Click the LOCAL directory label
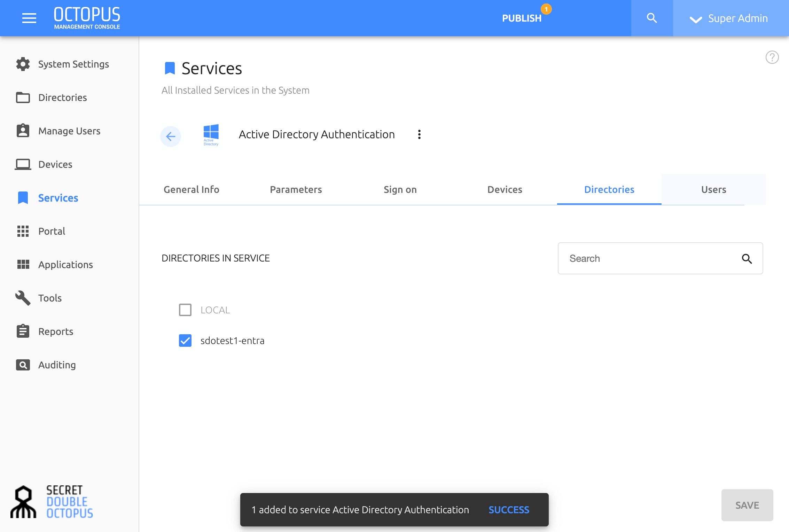 tap(215, 310)
